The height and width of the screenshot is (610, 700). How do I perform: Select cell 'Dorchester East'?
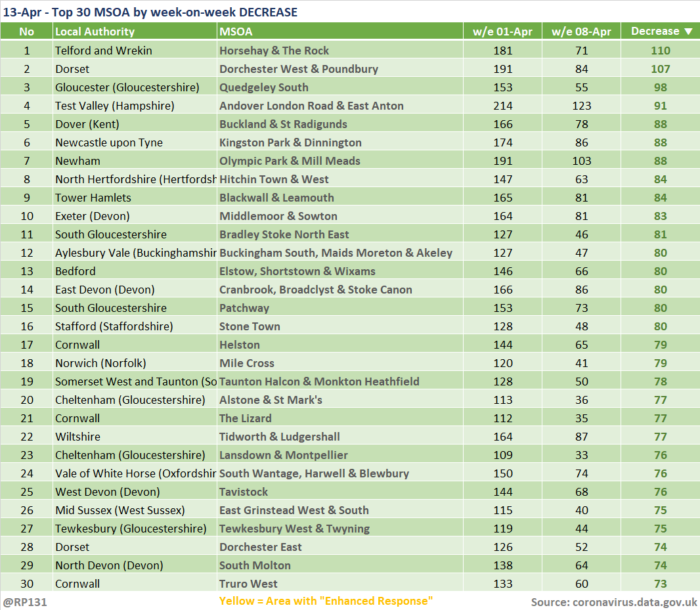click(x=339, y=546)
